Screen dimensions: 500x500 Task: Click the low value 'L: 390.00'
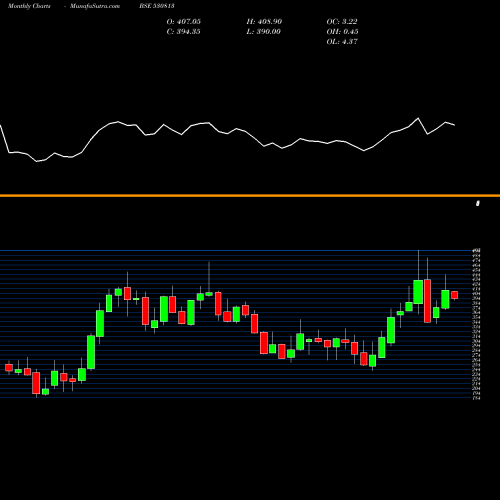264,32
